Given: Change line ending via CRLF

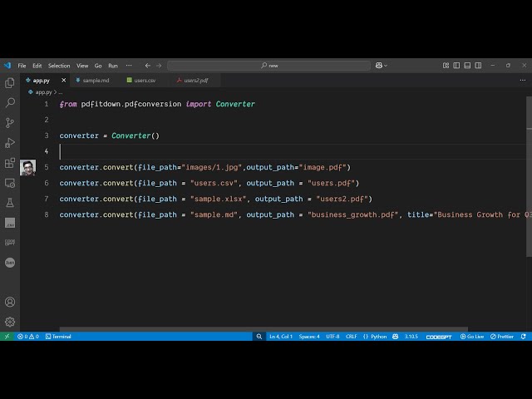Looking at the screenshot, I should pos(351,336).
